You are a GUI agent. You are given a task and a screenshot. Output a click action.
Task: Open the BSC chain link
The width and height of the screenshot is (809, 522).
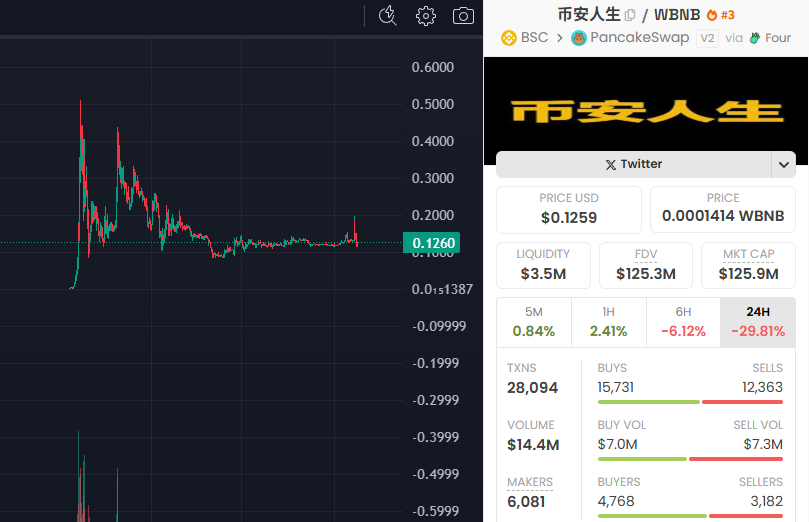click(534, 38)
